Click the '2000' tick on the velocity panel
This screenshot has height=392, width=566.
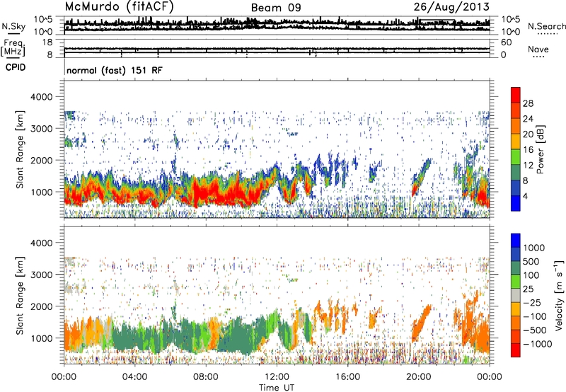42,306
